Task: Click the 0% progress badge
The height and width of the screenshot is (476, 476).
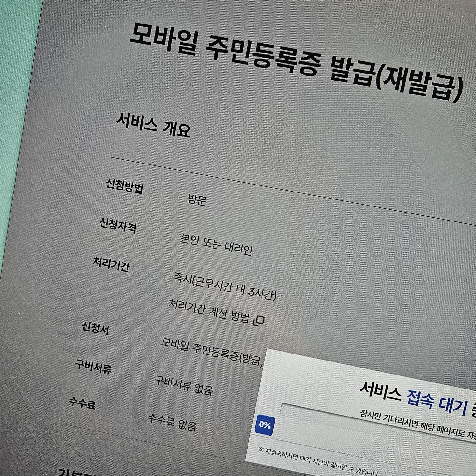Action: click(x=265, y=425)
